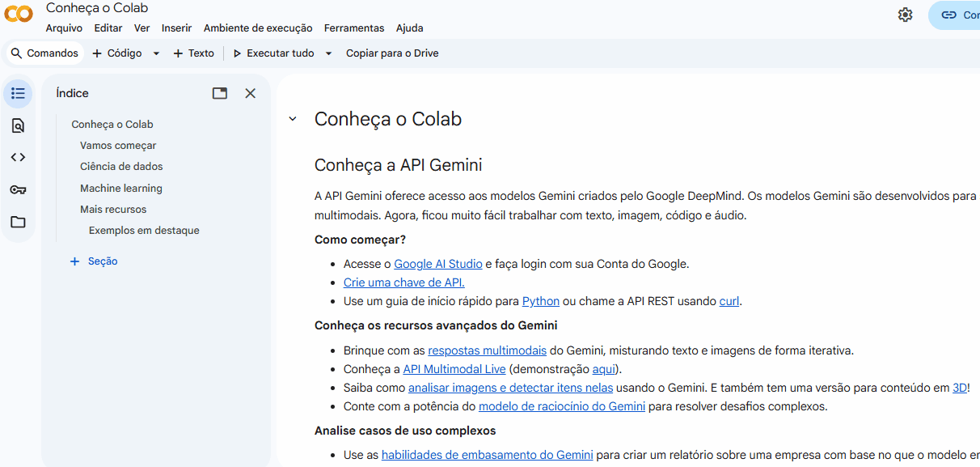
Task: Close the Índice panel
Action: [250, 93]
